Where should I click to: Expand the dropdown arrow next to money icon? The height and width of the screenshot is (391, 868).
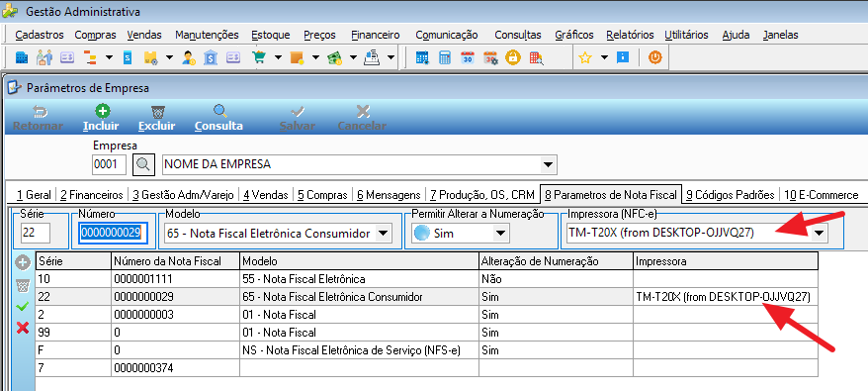(x=353, y=57)
